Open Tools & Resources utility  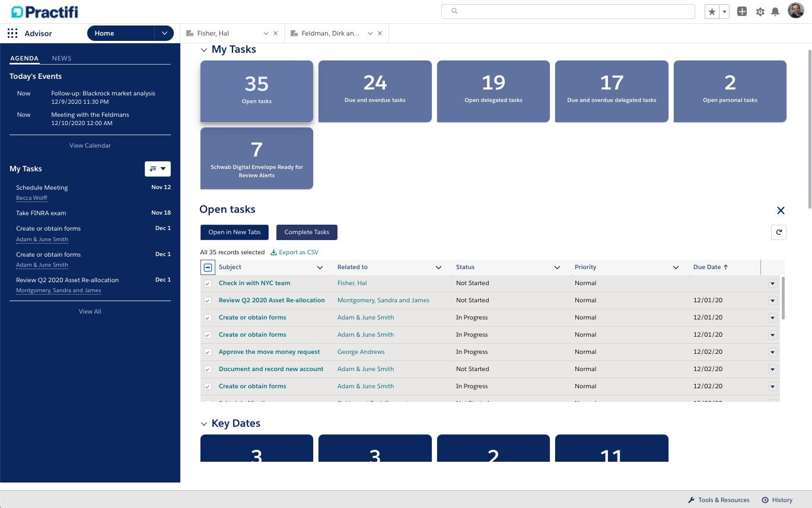(x=719, y=500)
